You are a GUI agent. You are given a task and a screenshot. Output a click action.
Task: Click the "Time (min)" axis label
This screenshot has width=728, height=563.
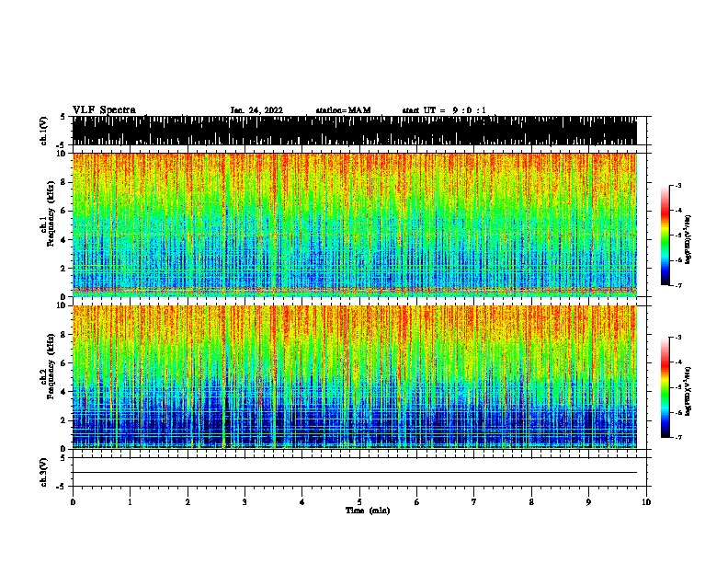368,511
